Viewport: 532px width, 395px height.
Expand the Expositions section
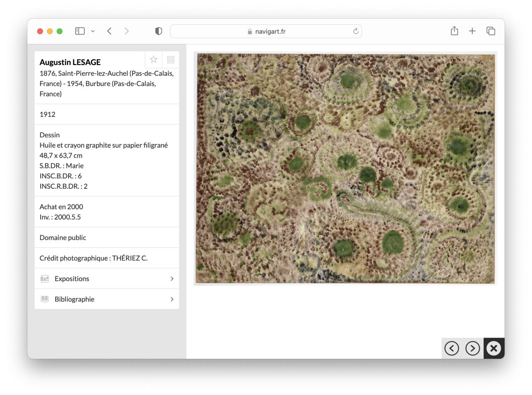(x=107, y=279)
